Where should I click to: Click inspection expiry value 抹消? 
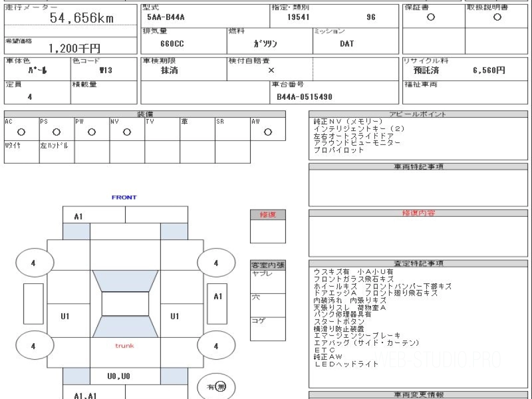click(169, 70)
